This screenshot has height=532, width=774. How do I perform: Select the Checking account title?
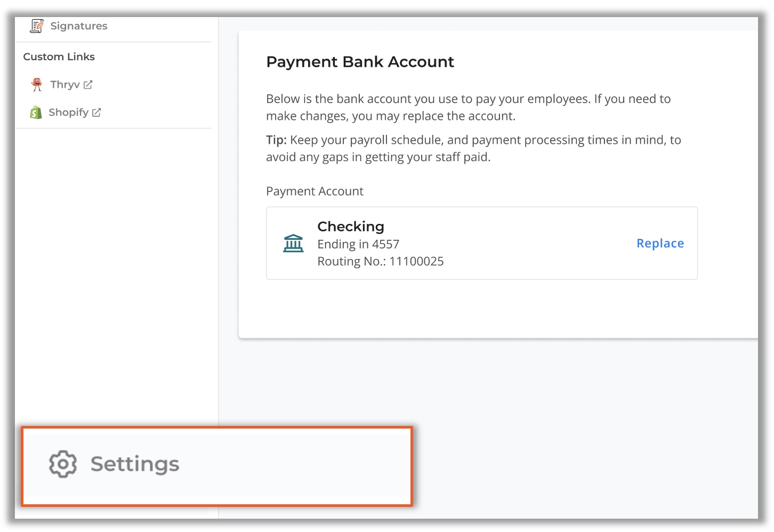351,227
